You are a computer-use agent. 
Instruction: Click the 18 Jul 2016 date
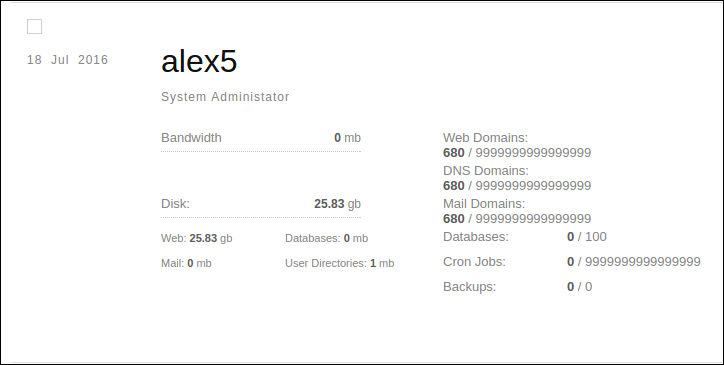coord(67,60)
